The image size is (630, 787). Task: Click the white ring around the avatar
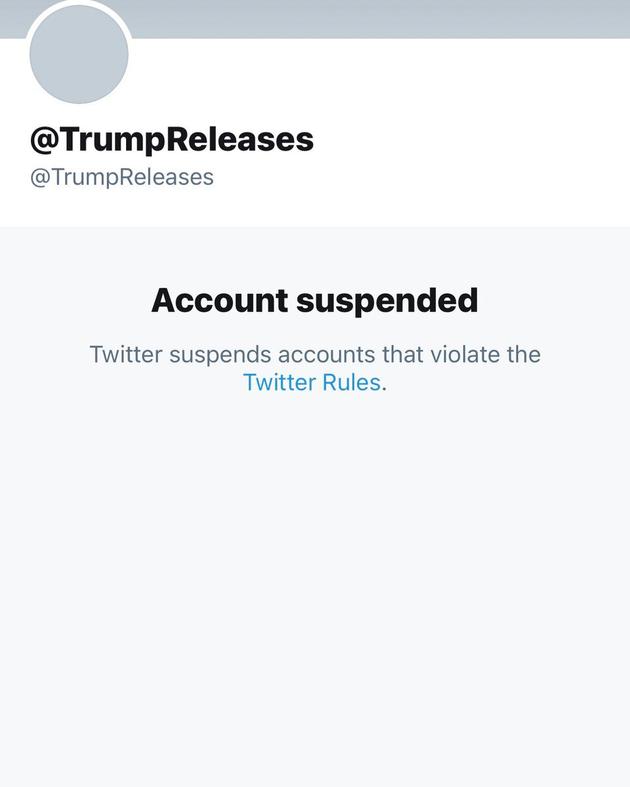pyautogui.click(x=79, y=4)
